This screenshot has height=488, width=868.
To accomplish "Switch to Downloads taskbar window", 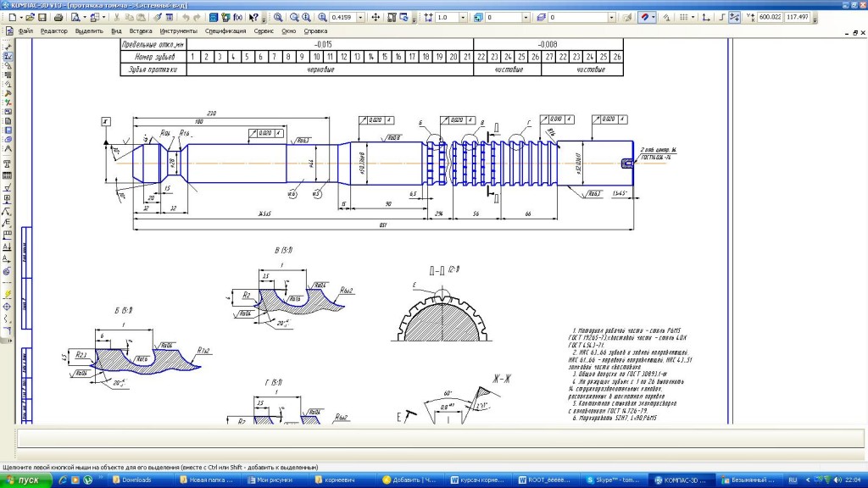I will 142,480.
